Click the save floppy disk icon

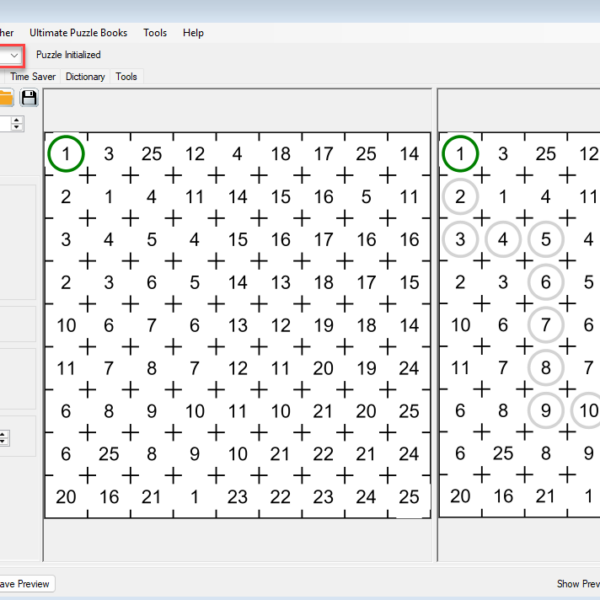(x=29, y=97)
